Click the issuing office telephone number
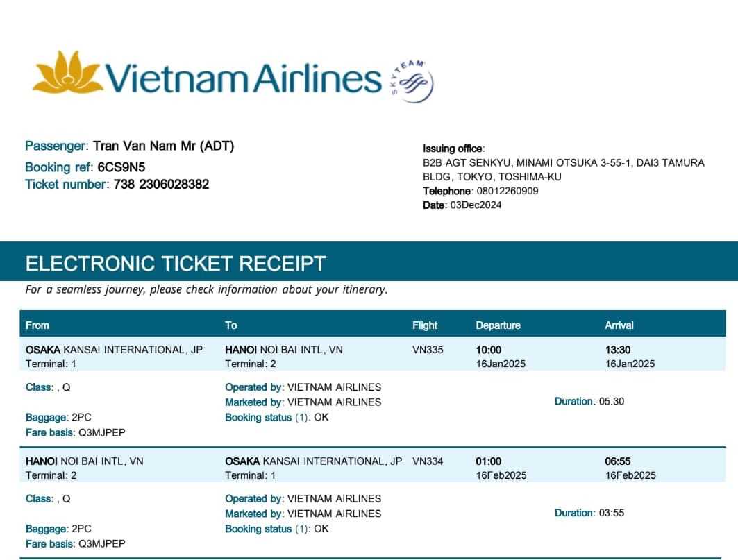Image resolution: width=738 pixels, height=560 pixels. 507,191
